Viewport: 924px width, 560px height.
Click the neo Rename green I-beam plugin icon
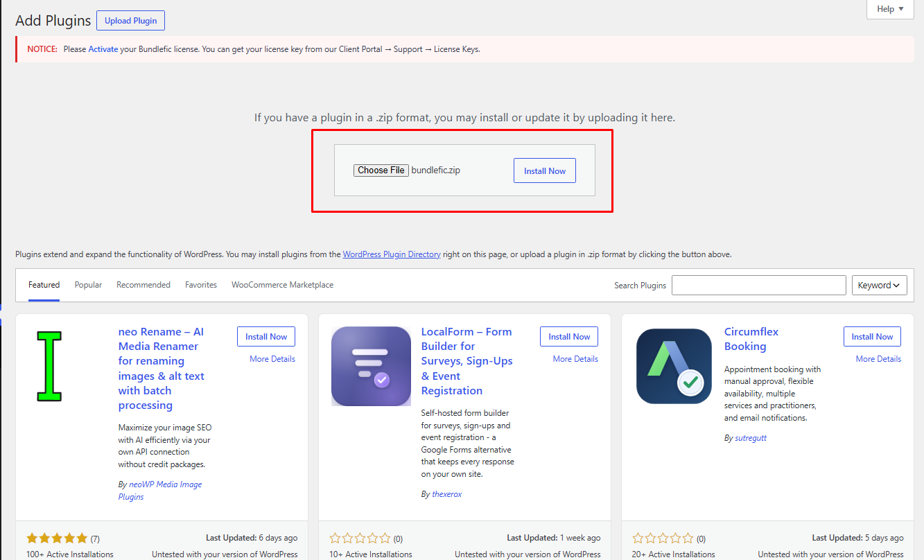pyautogui.click(x=49, y=366)
